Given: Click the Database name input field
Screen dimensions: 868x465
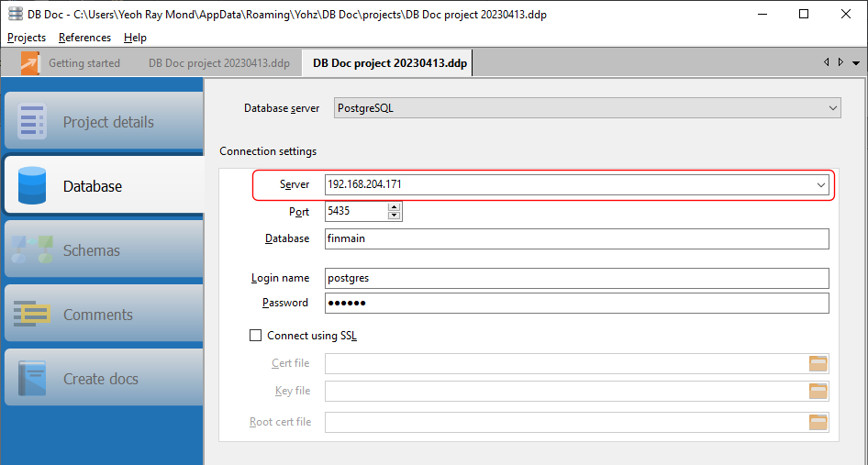Looking at the screenshot, I should (x=576, y=238).
